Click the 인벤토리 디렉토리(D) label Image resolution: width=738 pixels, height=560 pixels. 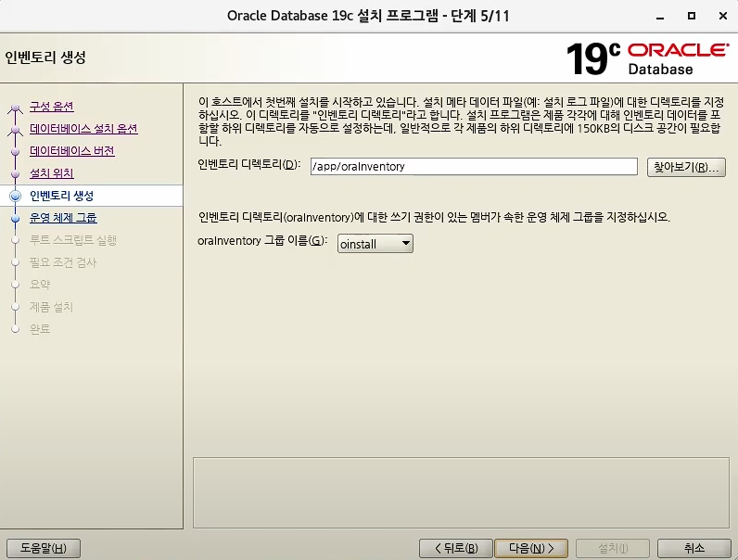[249, 165]
